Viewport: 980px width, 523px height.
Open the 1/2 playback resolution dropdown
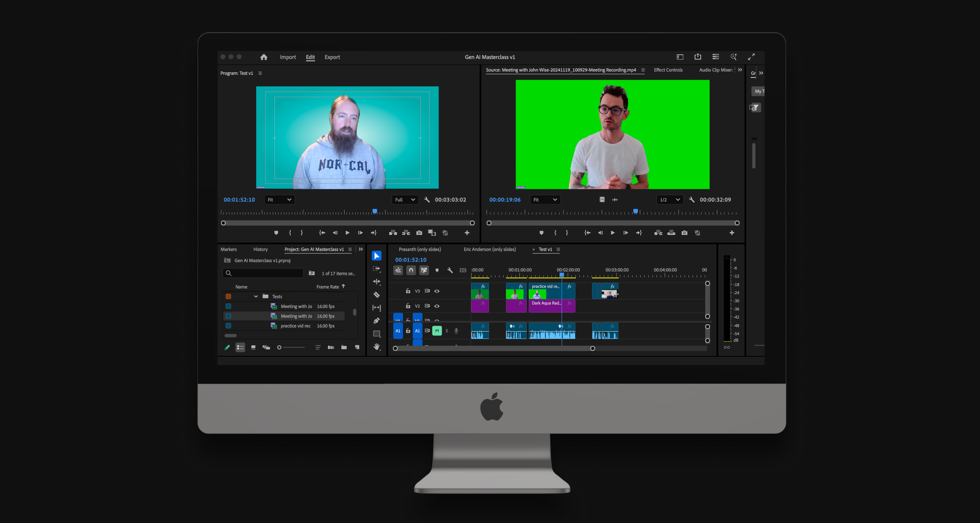coord(669,199)
